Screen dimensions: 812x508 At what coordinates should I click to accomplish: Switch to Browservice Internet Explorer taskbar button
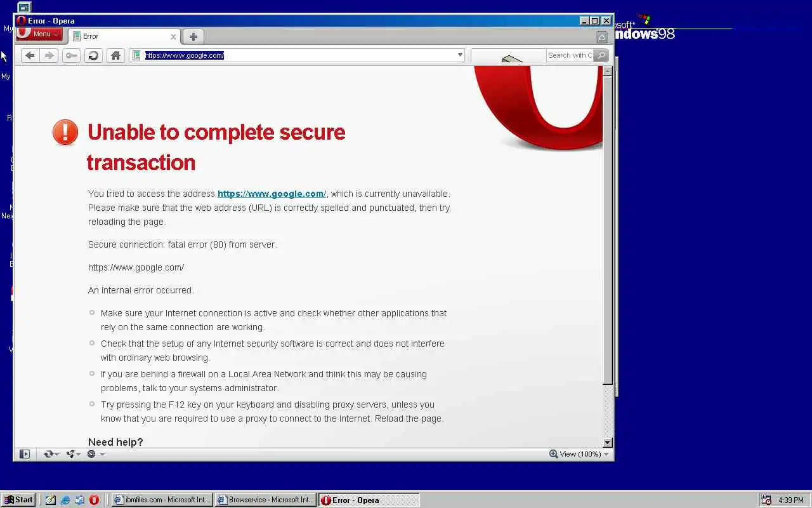click(x=265, y=500)
